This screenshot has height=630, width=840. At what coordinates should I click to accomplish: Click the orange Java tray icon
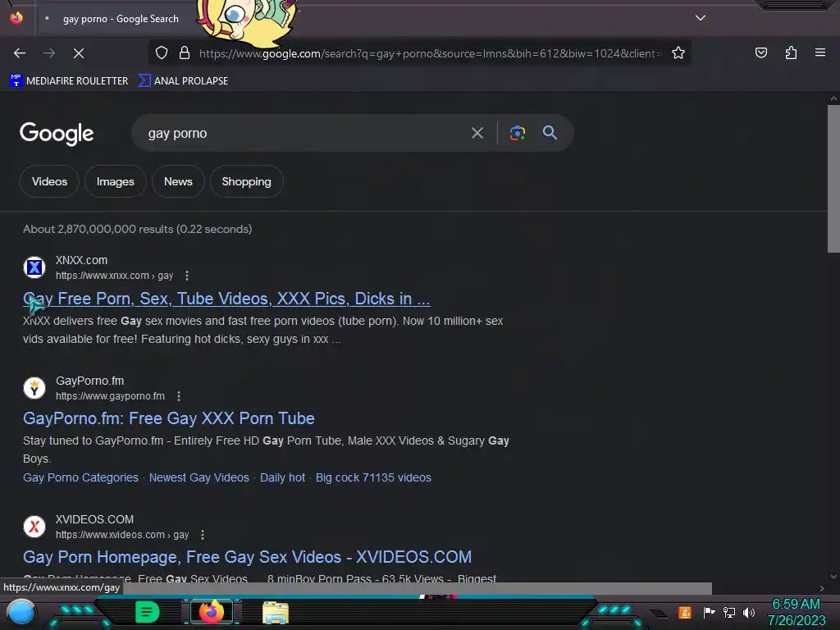(684, 612)
